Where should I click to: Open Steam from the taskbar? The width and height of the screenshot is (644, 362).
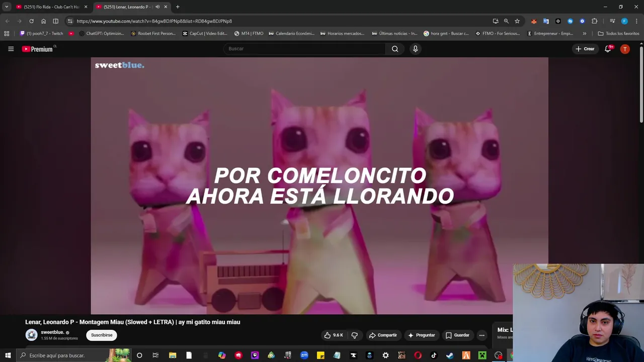pos(450,355)
